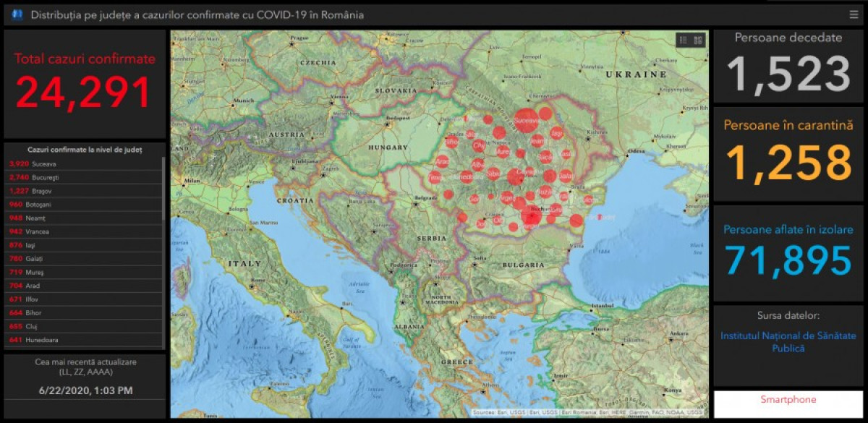The image size is (868, 423).
Task: Open the hamburger menu in header
Action: pos(854,14)
